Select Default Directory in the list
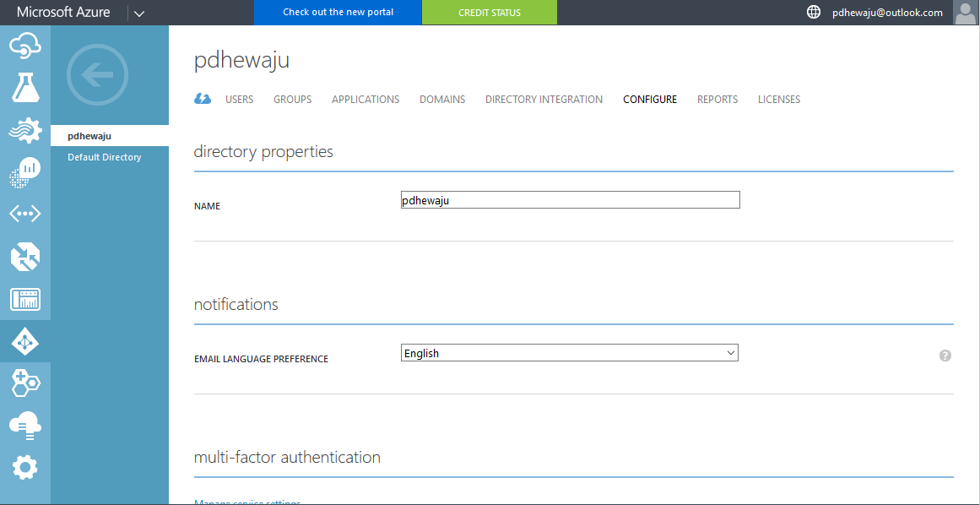This screenshot has height=505, width=980. pyautogui.click(x=105, y=157)
